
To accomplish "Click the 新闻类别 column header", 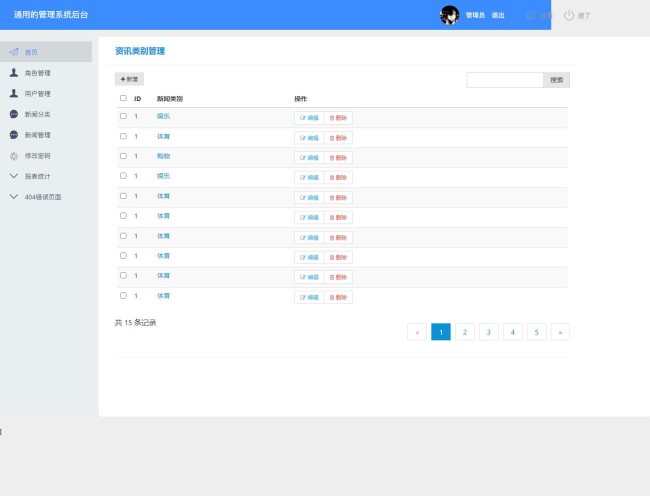I will point(170,99).
